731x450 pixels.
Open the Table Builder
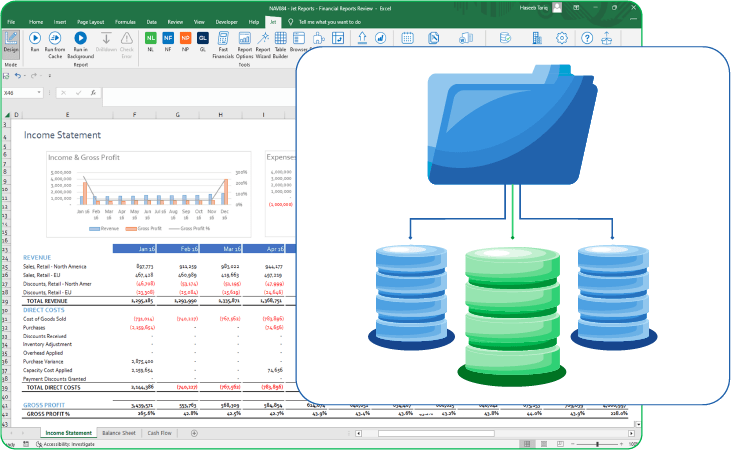click(x=281, y=45)
